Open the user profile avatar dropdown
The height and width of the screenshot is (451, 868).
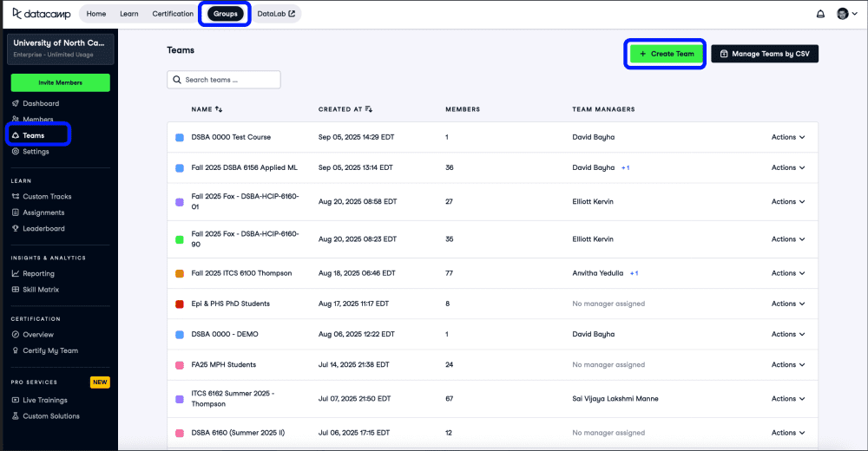[846, 14]
